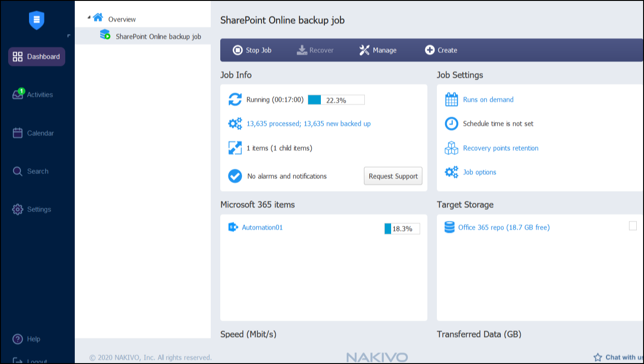Open the Calendar section
Screen dimensions: 644x364
[x=33, y=133]
